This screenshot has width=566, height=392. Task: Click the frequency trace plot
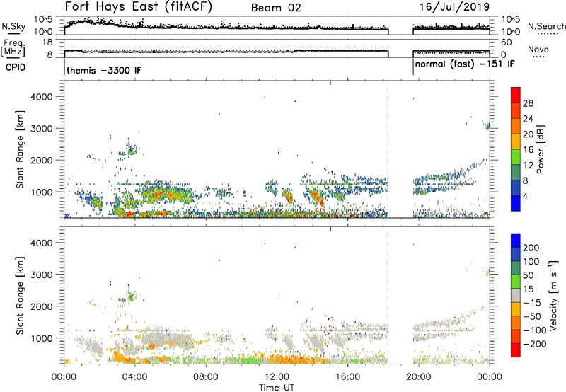tap(277, 48)
